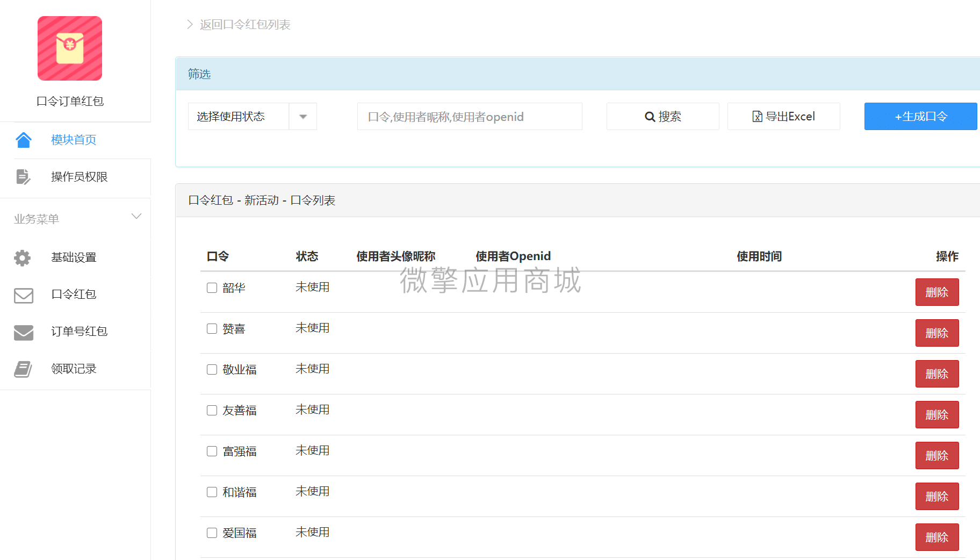Click the gear icon beside 基础设置
This screenshot has width=980, height=560.
tap(23, 258)
